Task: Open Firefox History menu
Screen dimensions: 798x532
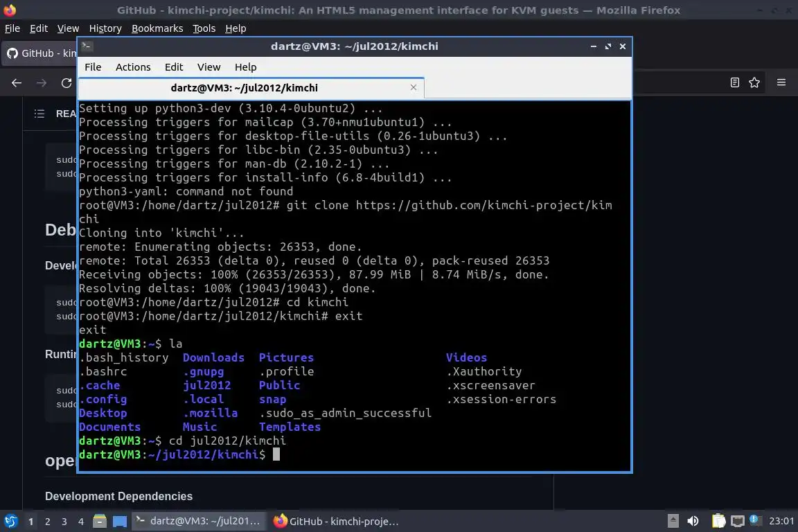Action: click(105, 28)
